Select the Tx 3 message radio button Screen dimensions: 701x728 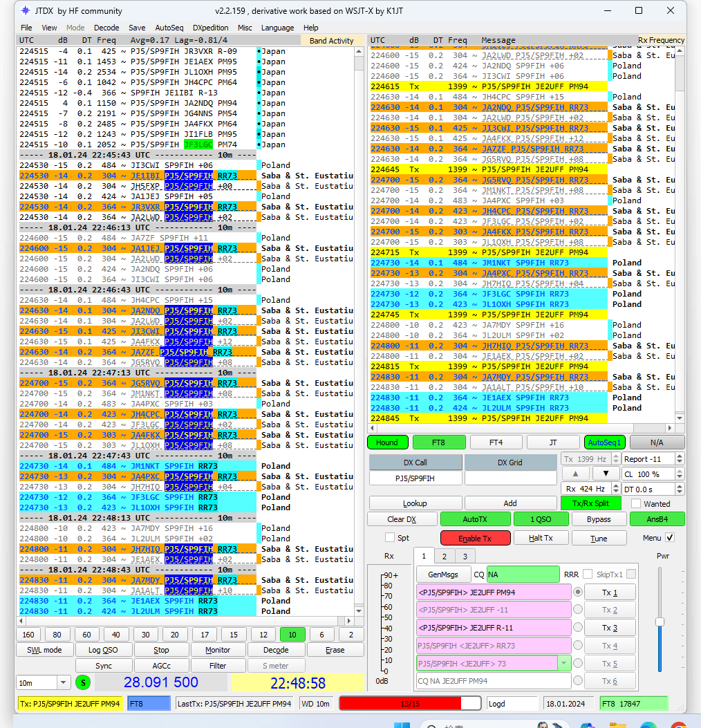click(x=577, y=627)
